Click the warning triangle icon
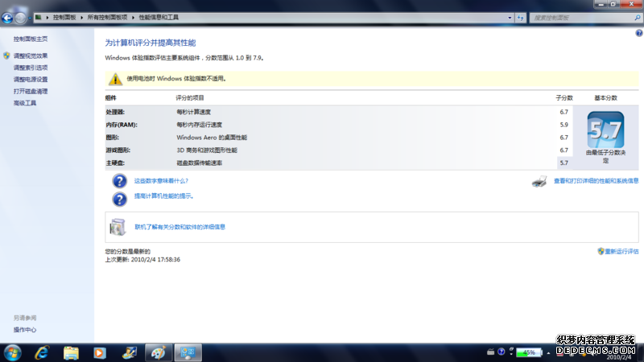 point(115,79)
